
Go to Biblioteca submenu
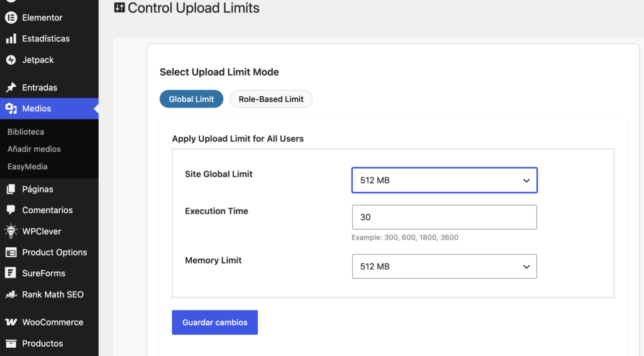26,132
